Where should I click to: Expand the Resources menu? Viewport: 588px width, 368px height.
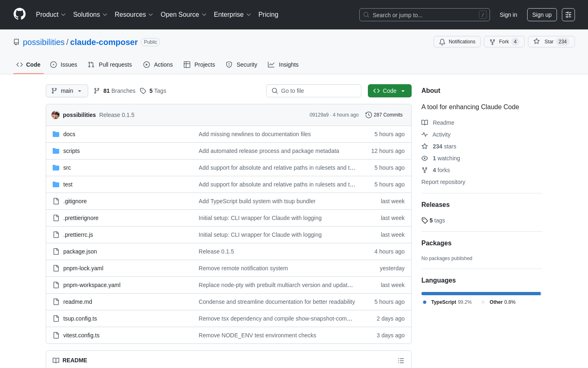(x=134, y=15)
